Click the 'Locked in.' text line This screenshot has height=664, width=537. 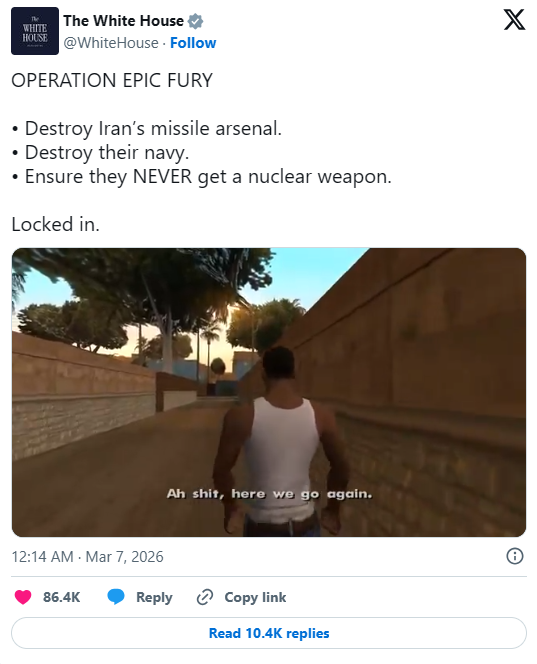(55, 224)
